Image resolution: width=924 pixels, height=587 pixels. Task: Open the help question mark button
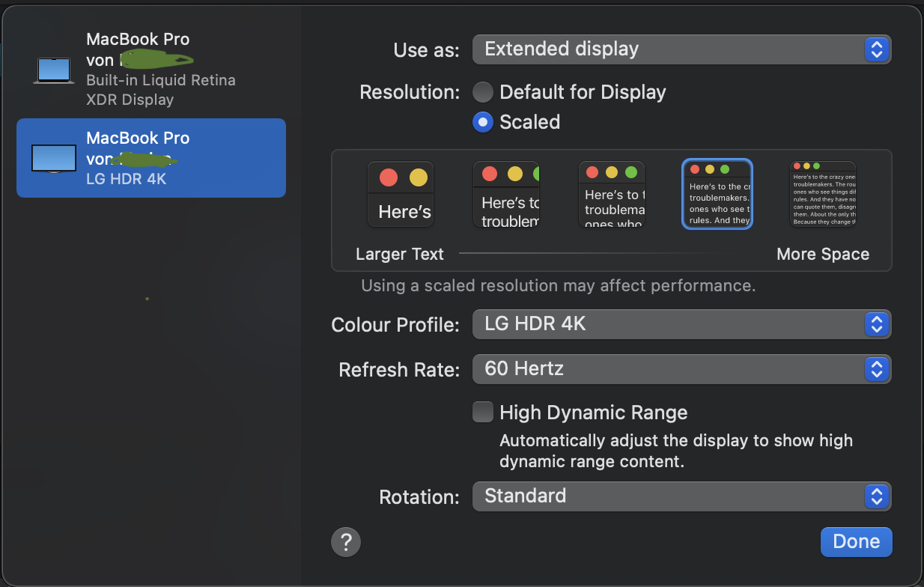346,541
